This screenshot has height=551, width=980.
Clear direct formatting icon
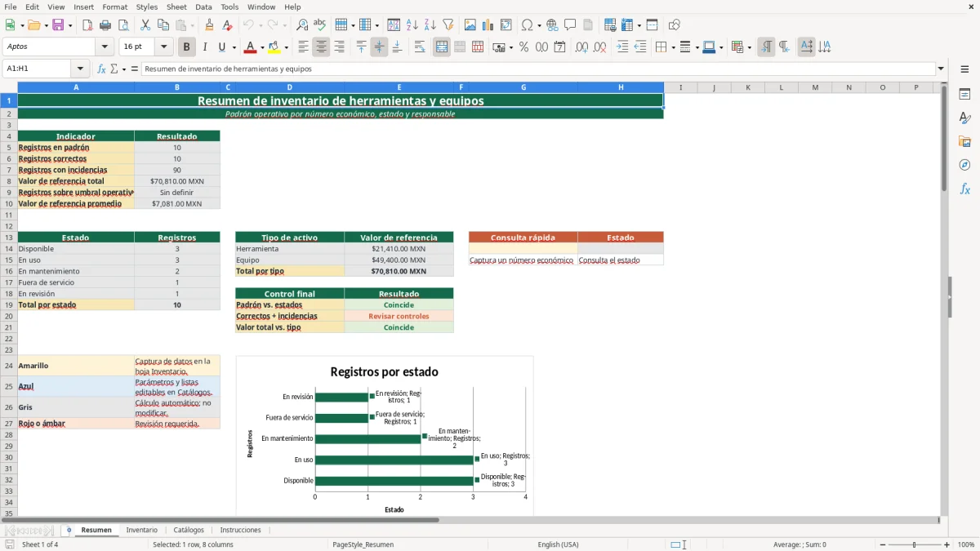coord(227,25)
